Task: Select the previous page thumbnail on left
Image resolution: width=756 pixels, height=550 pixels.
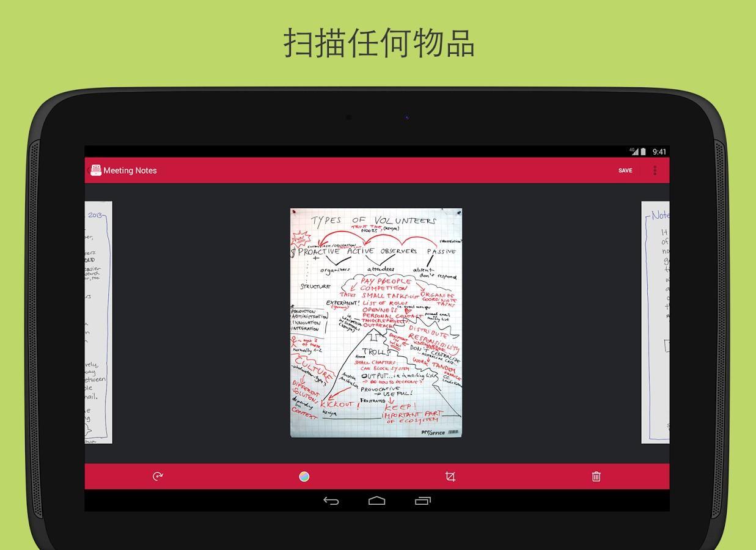Action: tap(98, 322)
